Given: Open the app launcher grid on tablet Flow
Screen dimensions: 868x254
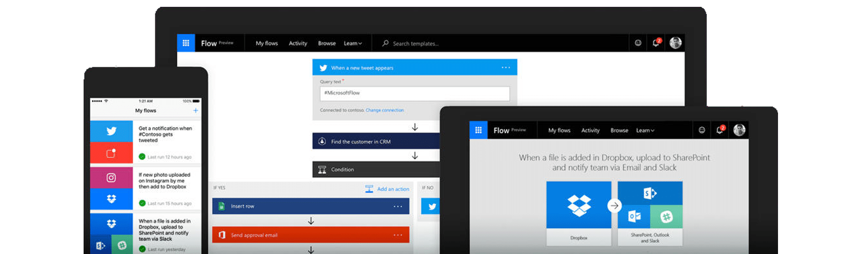Looking at the screenshot, I should tap(478, 130).
